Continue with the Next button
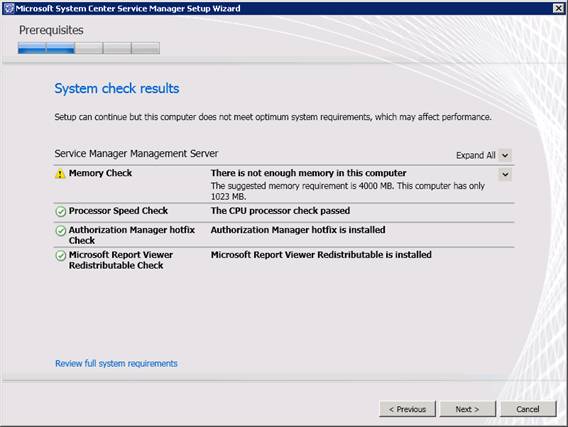Image resolution: width=568 pixels, height=427 pixels. tap(467, 409)
